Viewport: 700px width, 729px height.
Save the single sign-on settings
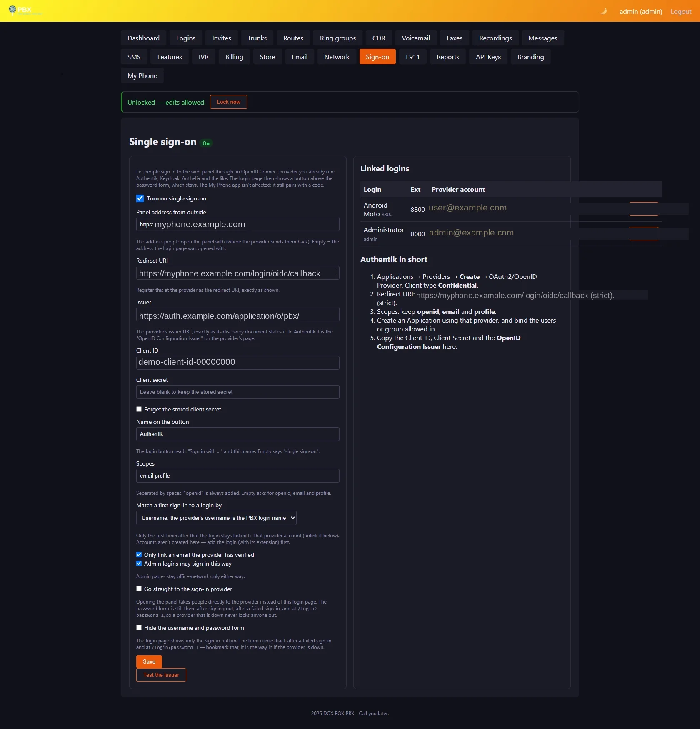(149, 661)
